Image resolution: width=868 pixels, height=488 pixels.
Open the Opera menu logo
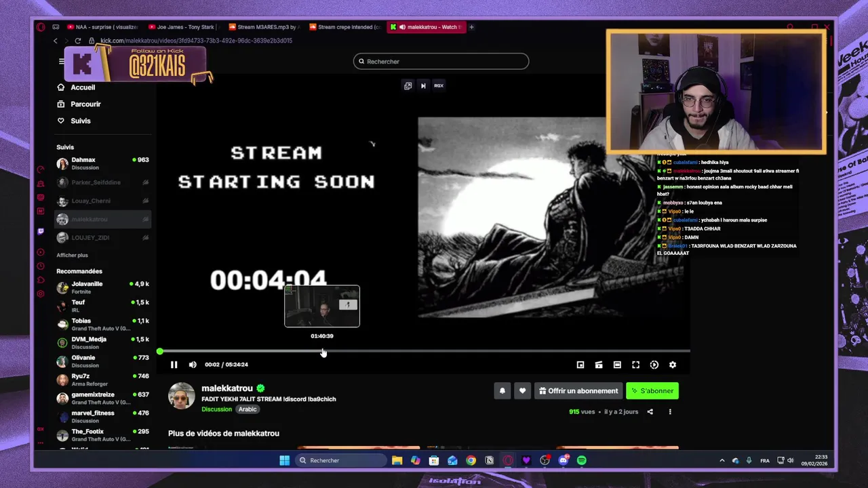pyautogui.click(x=41, y=27)
